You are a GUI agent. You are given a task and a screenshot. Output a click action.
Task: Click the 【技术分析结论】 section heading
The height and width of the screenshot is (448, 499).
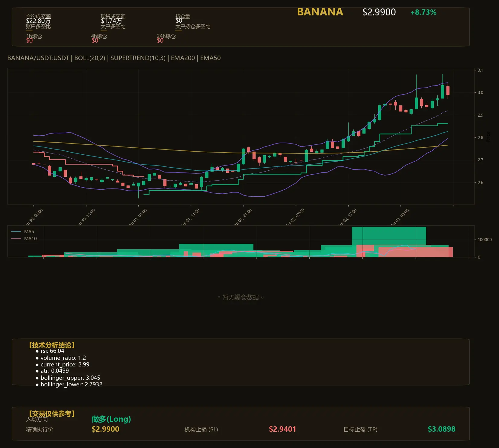coord(52,345)
